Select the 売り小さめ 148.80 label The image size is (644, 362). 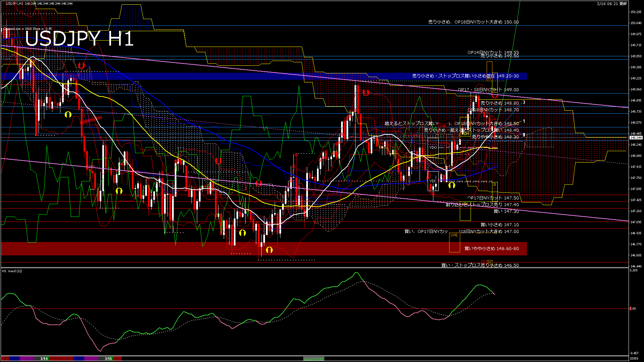pyautogui.click(x=500, y=103)
